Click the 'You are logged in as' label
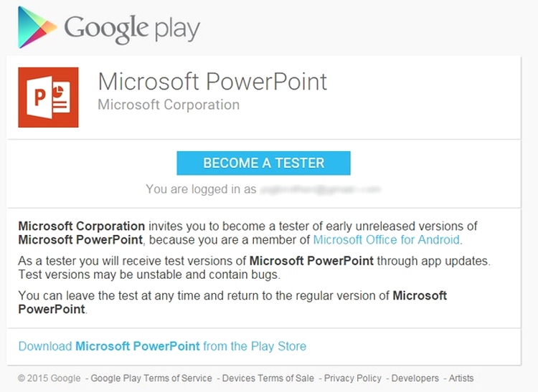The image size is (538, 392). (x=201, y=189)
